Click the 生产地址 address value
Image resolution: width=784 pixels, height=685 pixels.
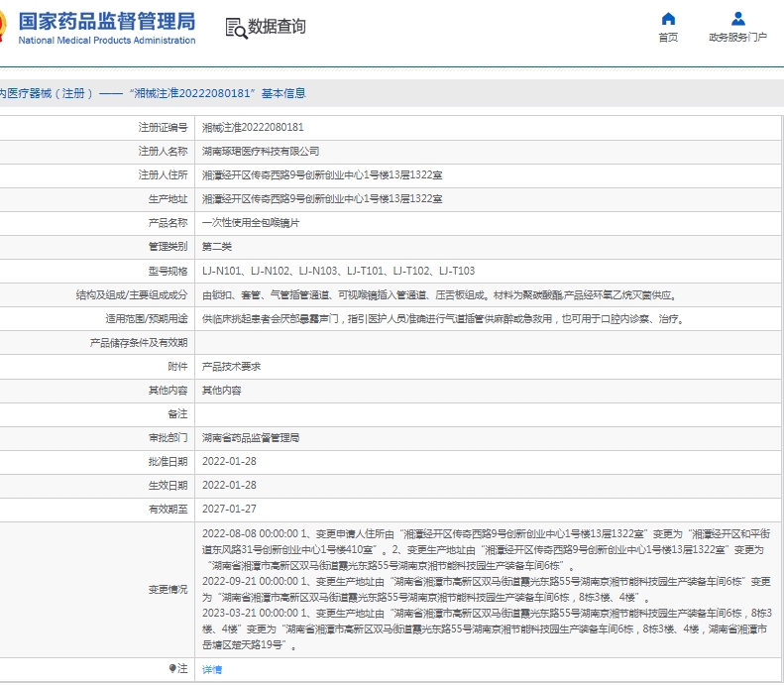pyautogui.click(x=322, y=199)
